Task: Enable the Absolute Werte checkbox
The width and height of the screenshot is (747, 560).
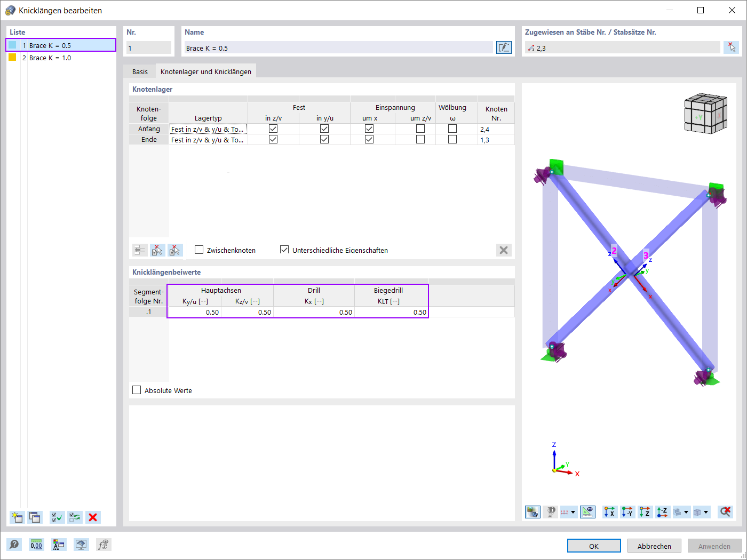Action: tap(137, 390)
